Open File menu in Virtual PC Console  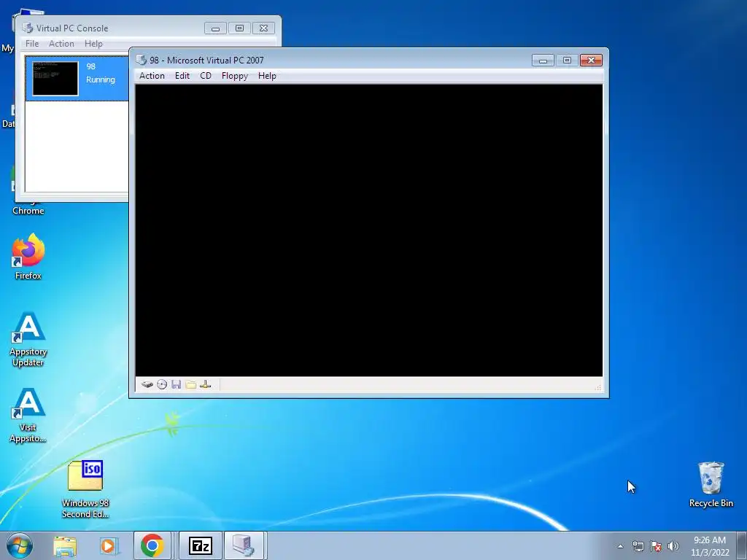tap(32, 43)
